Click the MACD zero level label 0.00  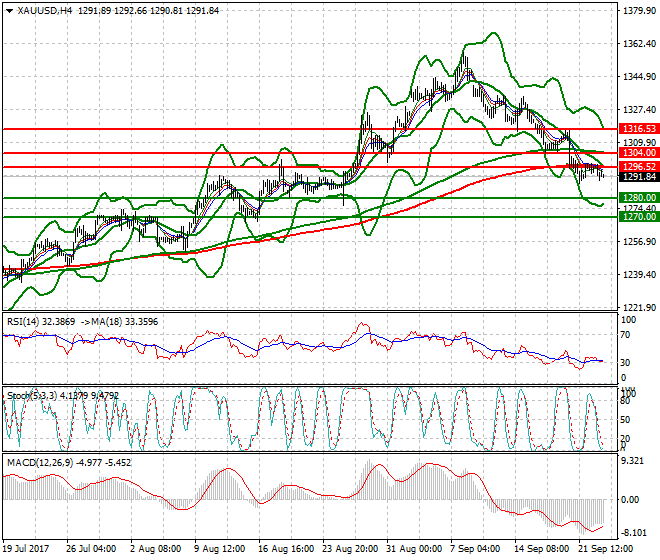pos(630,500)
